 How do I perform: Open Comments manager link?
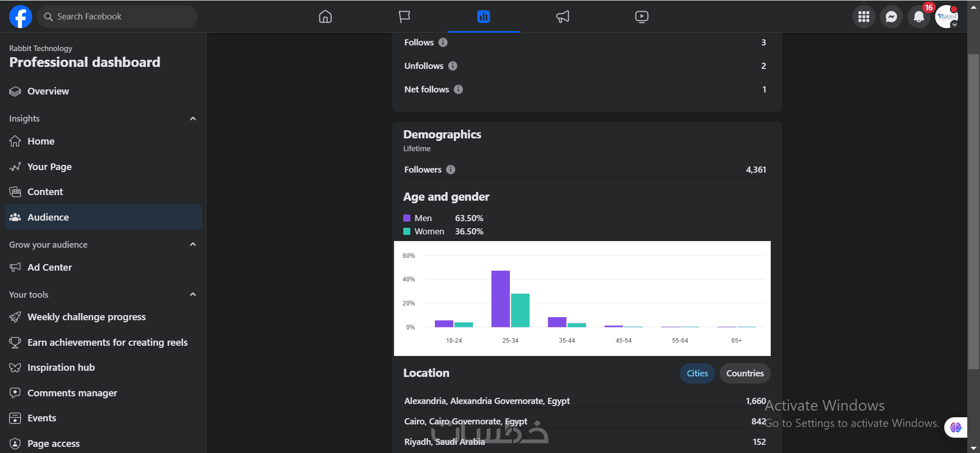point(72,393)
